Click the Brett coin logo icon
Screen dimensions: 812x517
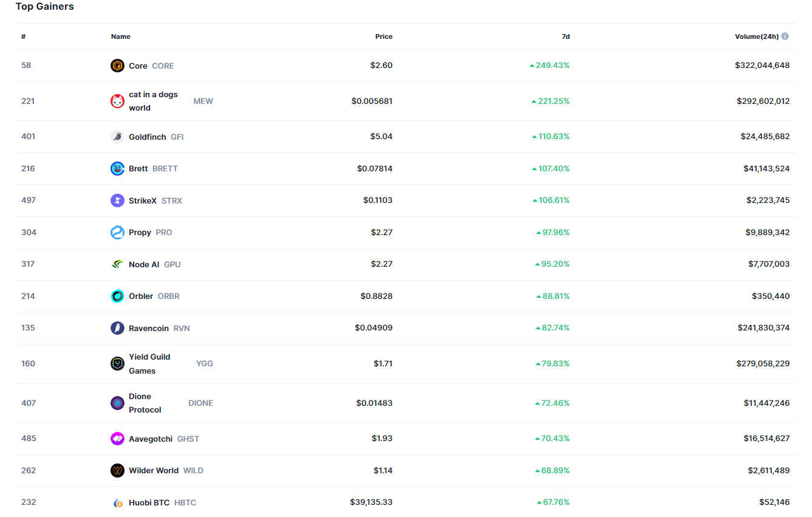tap(117, 168)
